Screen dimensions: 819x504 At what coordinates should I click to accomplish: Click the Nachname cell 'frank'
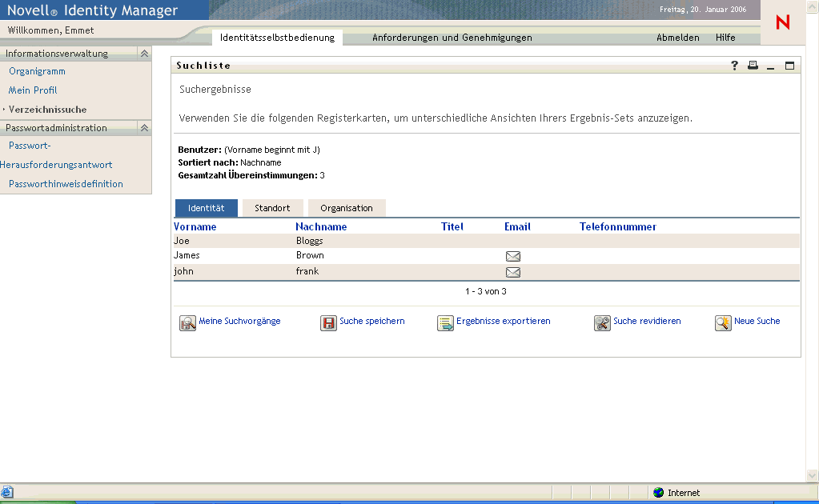click(307, 271)
